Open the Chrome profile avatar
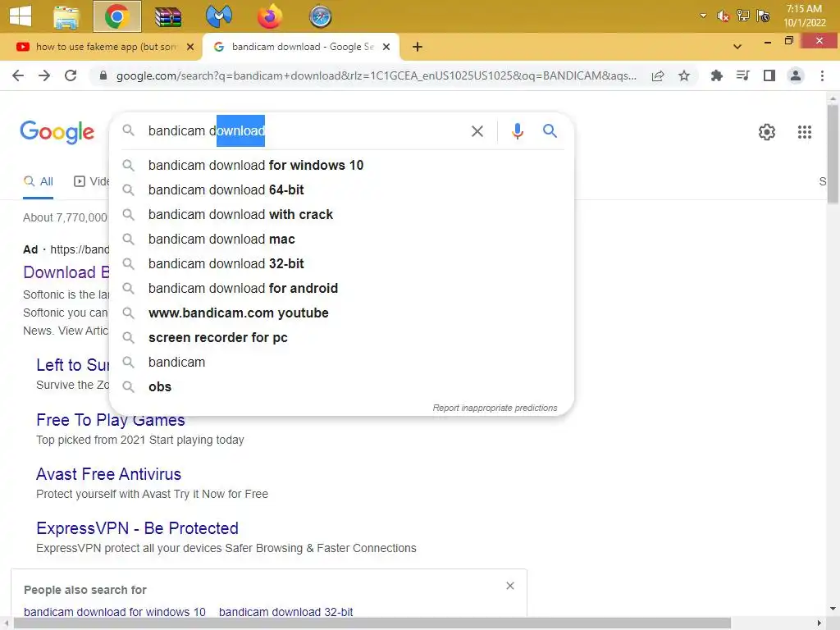The height and width of the screenshot is (630, 840). pyautogui.click(x=796, y=75)
